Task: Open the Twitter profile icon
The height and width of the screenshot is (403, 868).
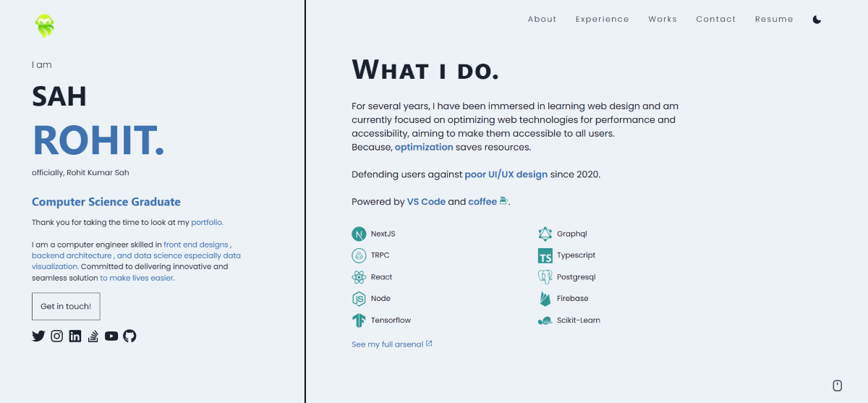Action: pos(38,336)
